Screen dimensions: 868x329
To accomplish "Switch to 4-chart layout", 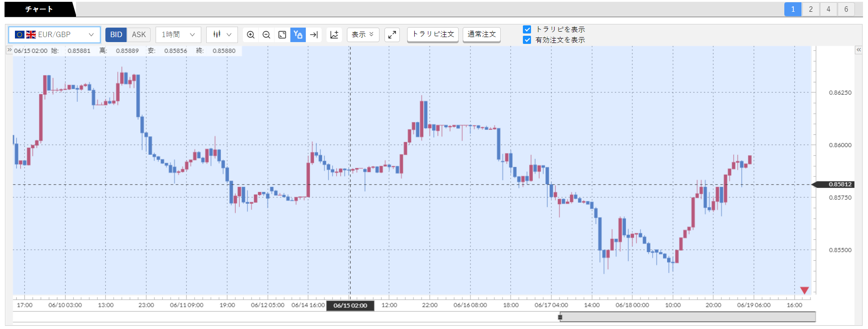I will (x=828, y=10).
